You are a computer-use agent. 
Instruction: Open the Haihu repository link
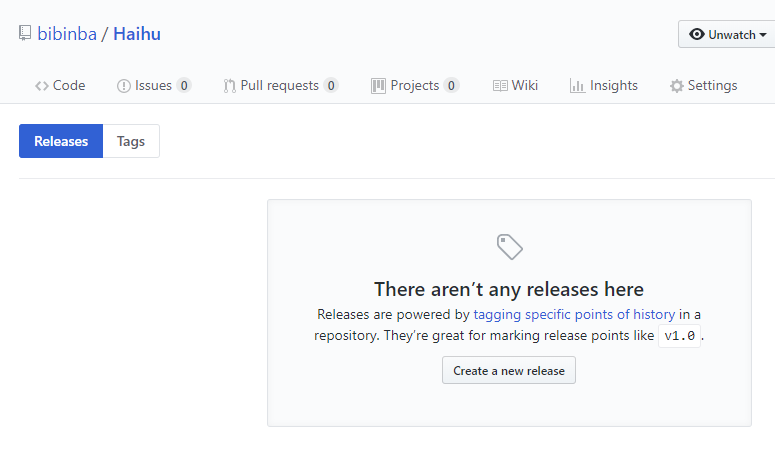tap(137, 34)
